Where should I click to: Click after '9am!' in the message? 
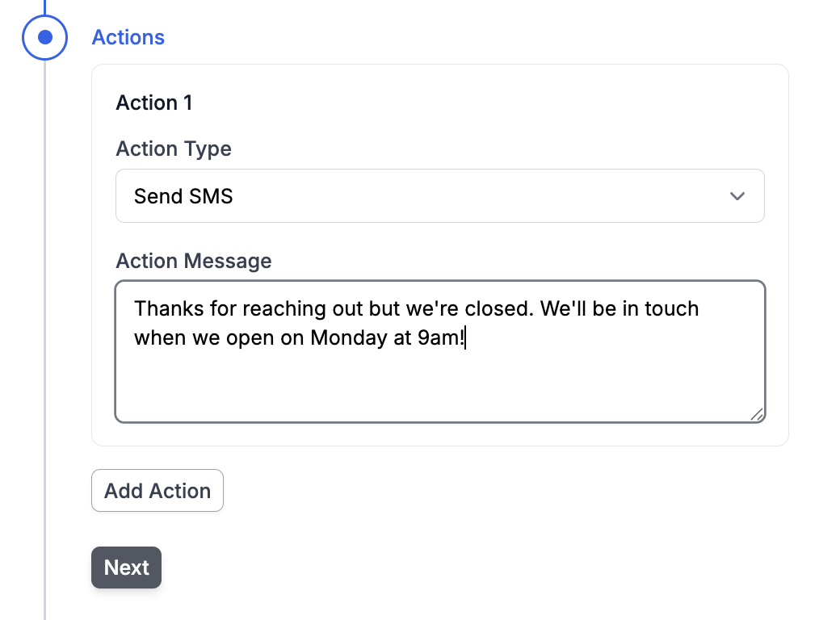click(467, 337)
